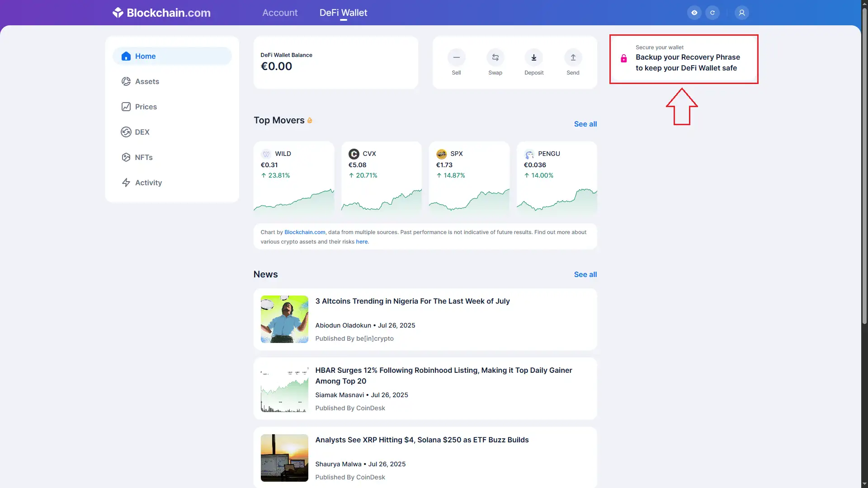Open Backup your Recovery Phrase card
Viewport: 868px width, 488px height.
coord(684,59)
